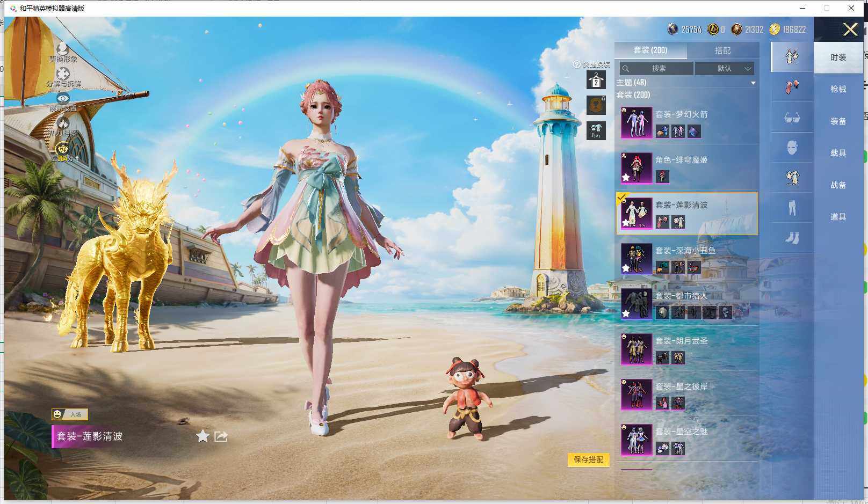Select the pink headwear category icon
This screenshot has height=504, width=868.
[x=792, y=86]
